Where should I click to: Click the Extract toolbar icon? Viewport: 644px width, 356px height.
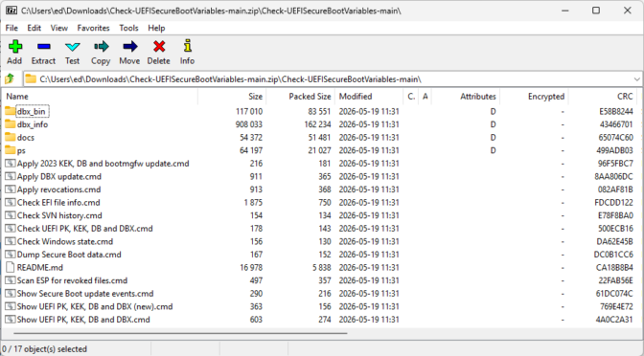click(x=43, y=46)
